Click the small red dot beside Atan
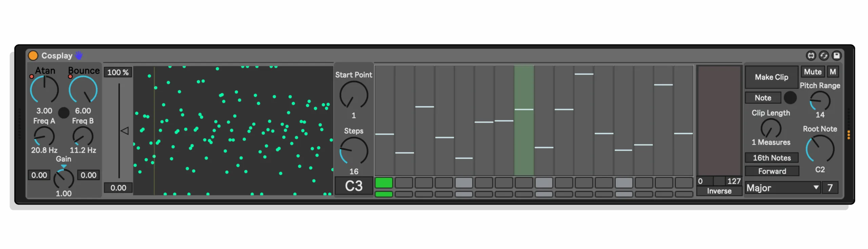 tap(32, 77)
